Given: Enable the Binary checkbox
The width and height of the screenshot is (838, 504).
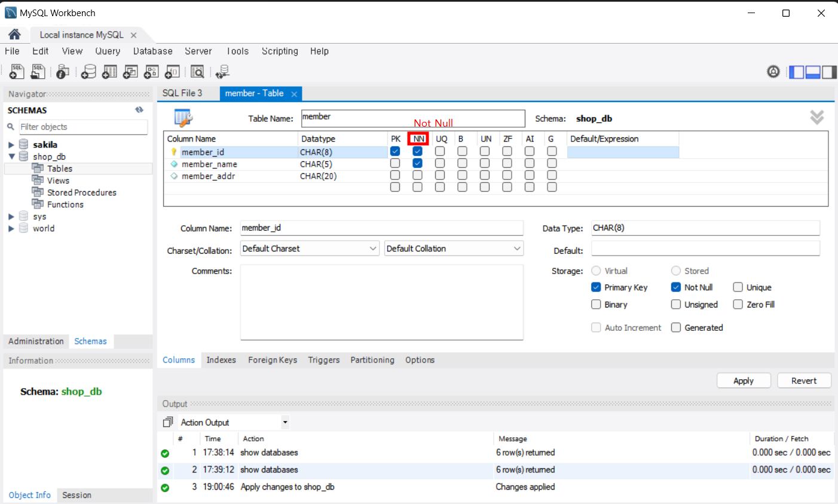Looking at the screenshot, I should pyautogui.click(x=596, y=305).
